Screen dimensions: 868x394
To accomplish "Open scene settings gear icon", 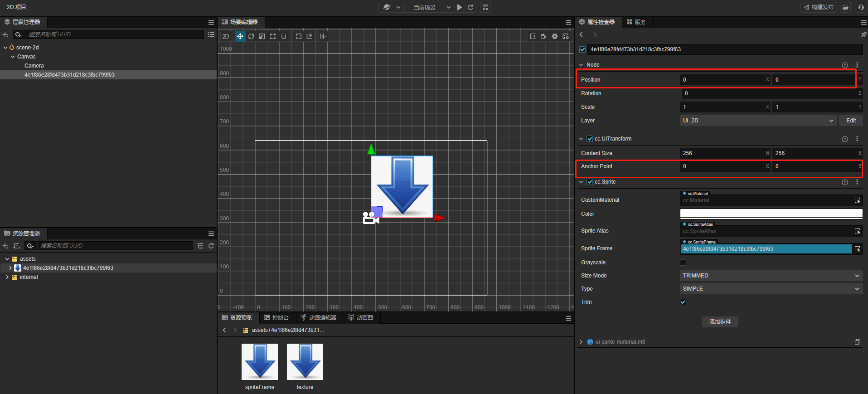I will (555, 36).
